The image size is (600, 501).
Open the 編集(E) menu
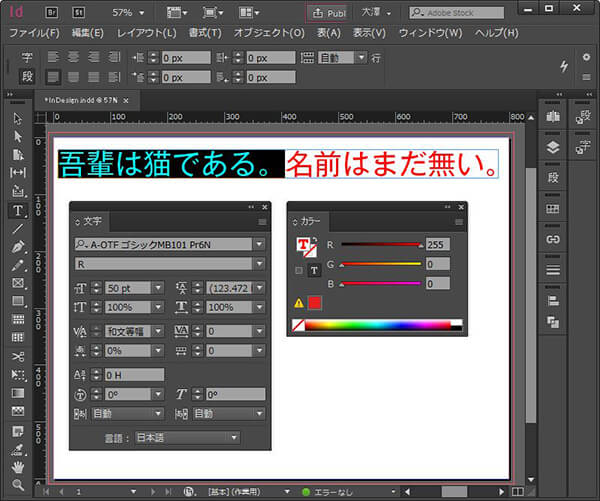tap(88, 33)
